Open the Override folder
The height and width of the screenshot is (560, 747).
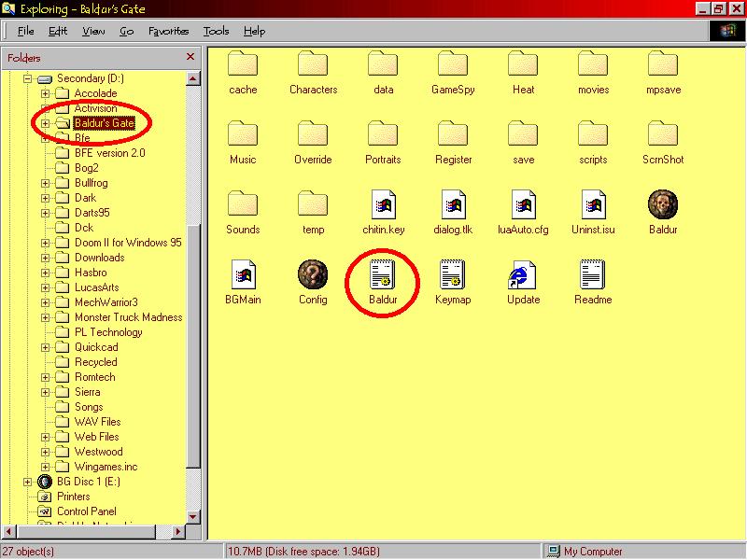tap(313, 135)
